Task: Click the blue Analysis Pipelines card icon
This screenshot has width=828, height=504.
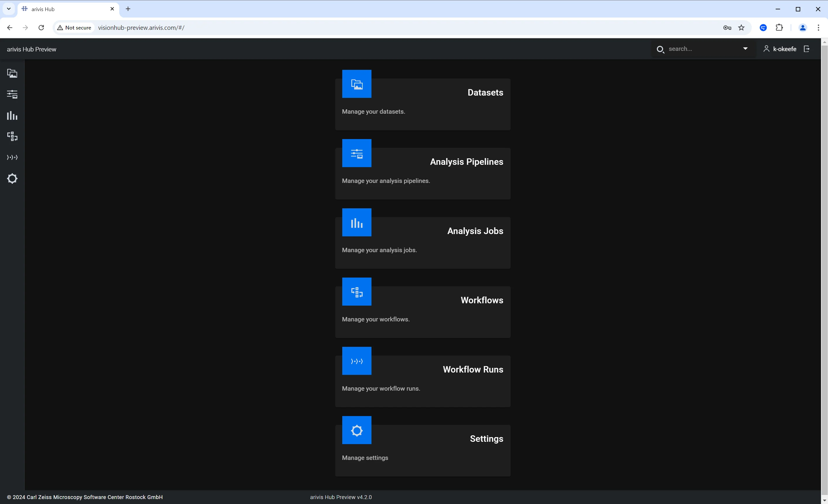Action: pos(357,153)
